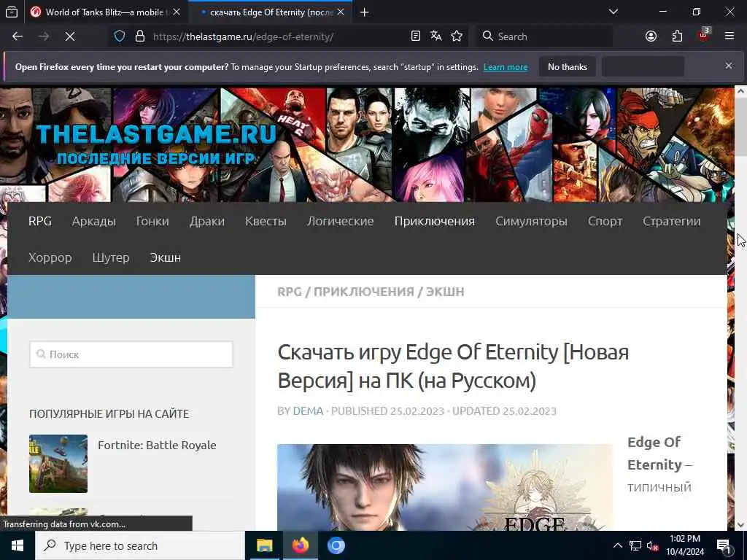The image size is (747, 560).
Task: Open the Логические category
Action: (340, 221)
